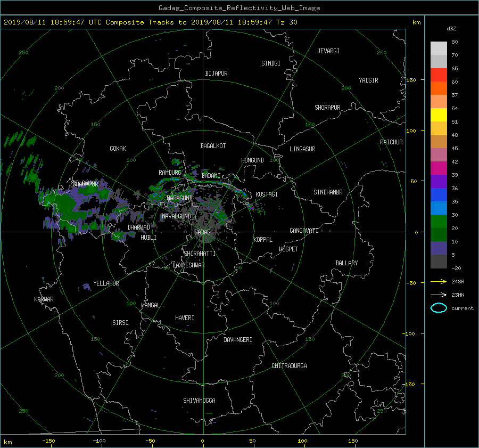Click the NARAGUND city label
The width and height of the screenshot is (479, 448).
[x=180, y=198]
